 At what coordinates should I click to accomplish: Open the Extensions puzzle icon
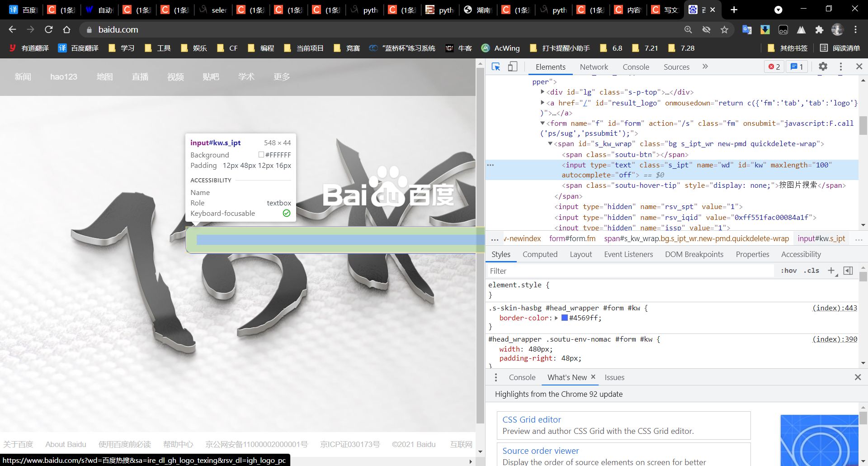click(819, 29)
